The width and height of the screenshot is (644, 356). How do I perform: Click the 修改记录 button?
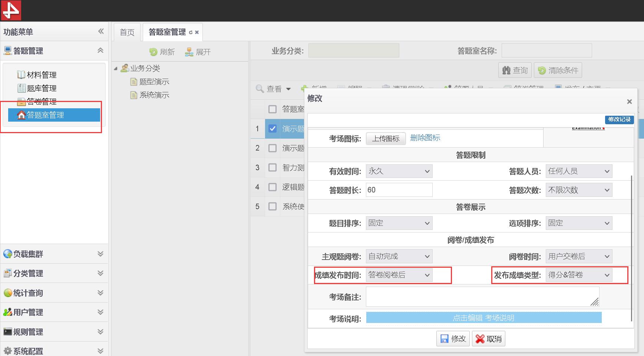pyautogui.click(x=619, y=119)
